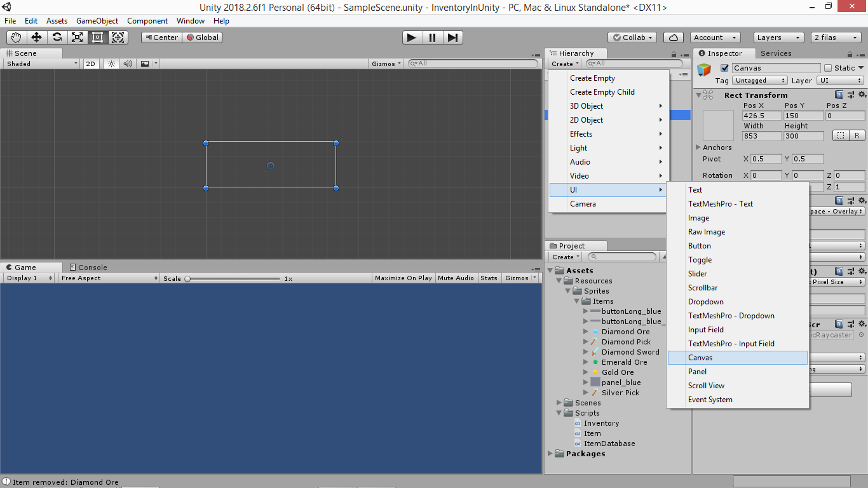
Task: Toggle the Stats overlay
Action: (x=489, y=278)
